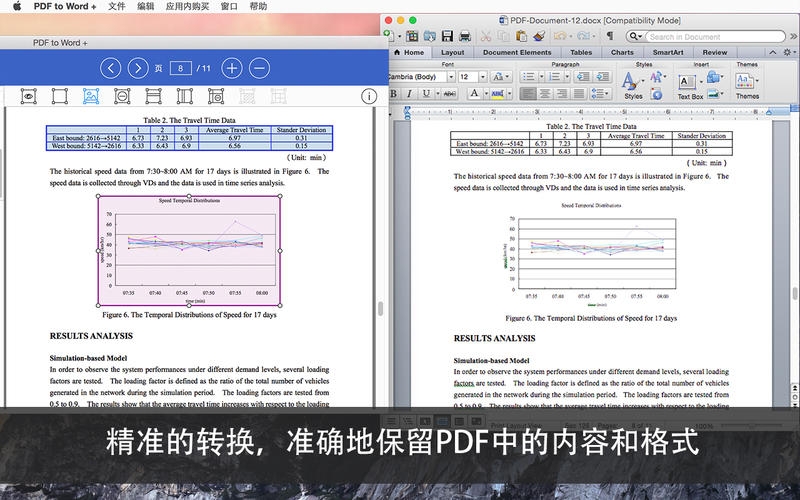Collapse the ribbon with the chevron arrow

pyautogui.click(x=772, y=52)
